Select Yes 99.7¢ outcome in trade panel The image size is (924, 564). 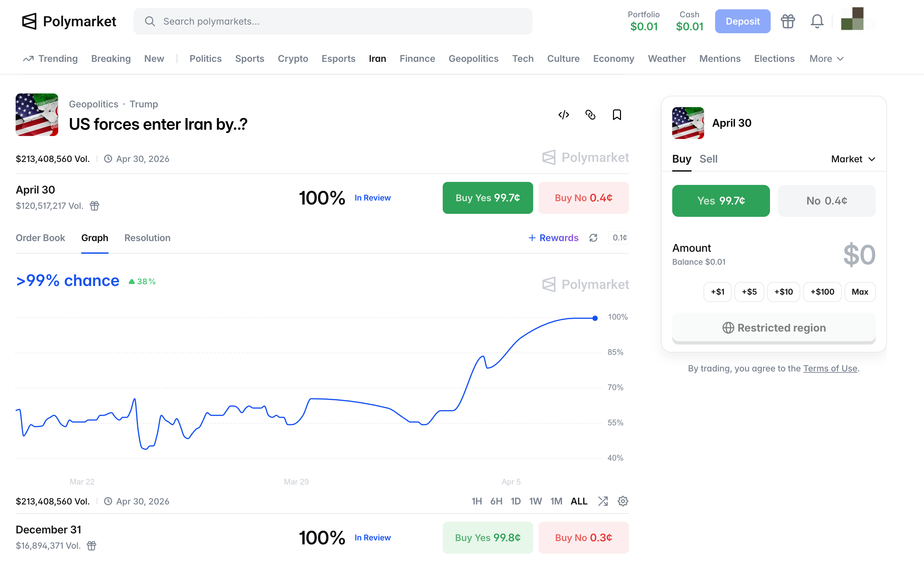click(720, 201)
